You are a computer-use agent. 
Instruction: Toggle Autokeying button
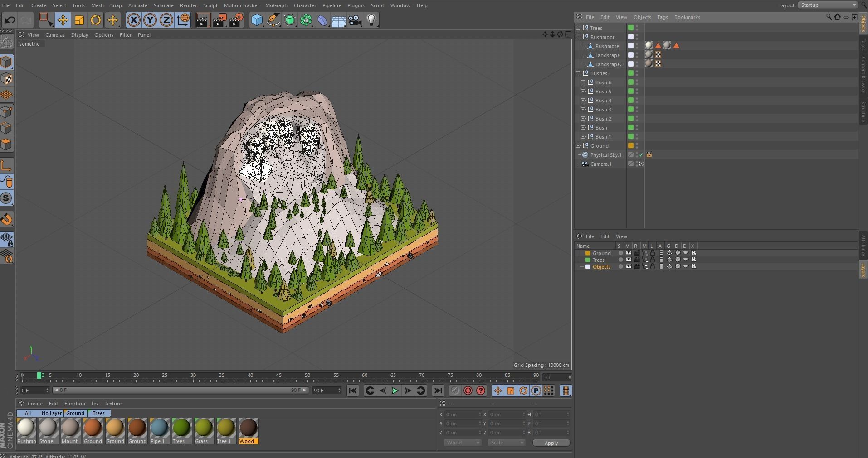[x=468, y=391]
